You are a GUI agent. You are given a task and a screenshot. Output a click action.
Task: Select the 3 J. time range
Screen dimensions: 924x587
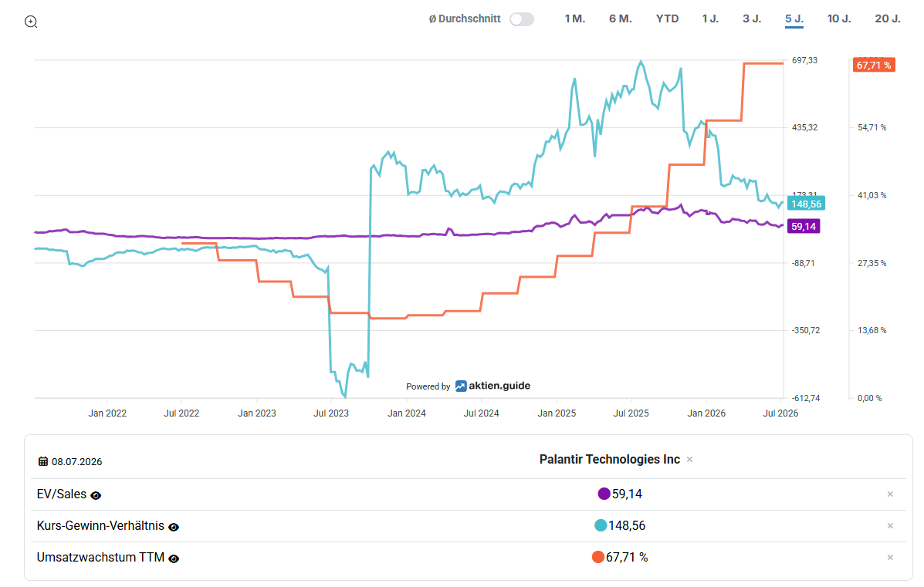point(752,19)
